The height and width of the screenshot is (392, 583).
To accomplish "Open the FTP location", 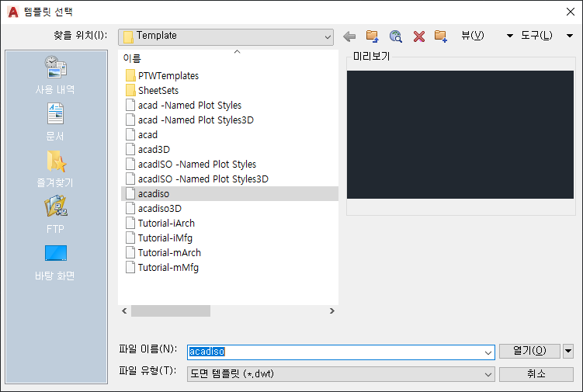I will pyautogui.click(x=55, y=215).
